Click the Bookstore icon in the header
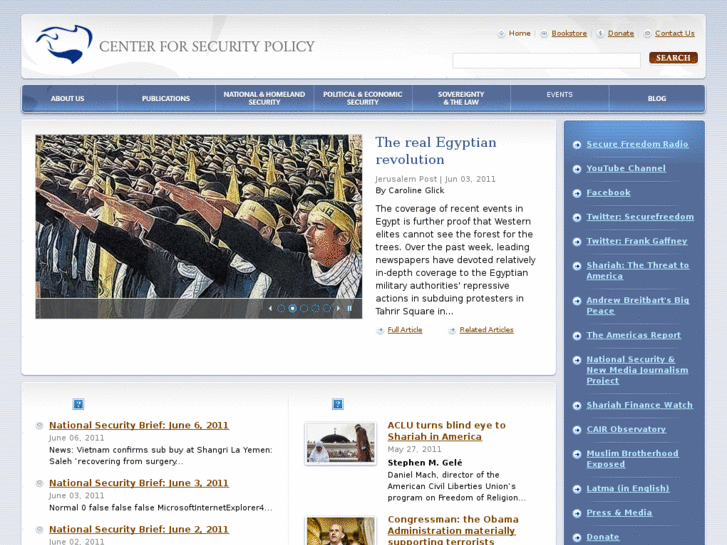This screenshot has width=727, height=545. pos(544,33)
